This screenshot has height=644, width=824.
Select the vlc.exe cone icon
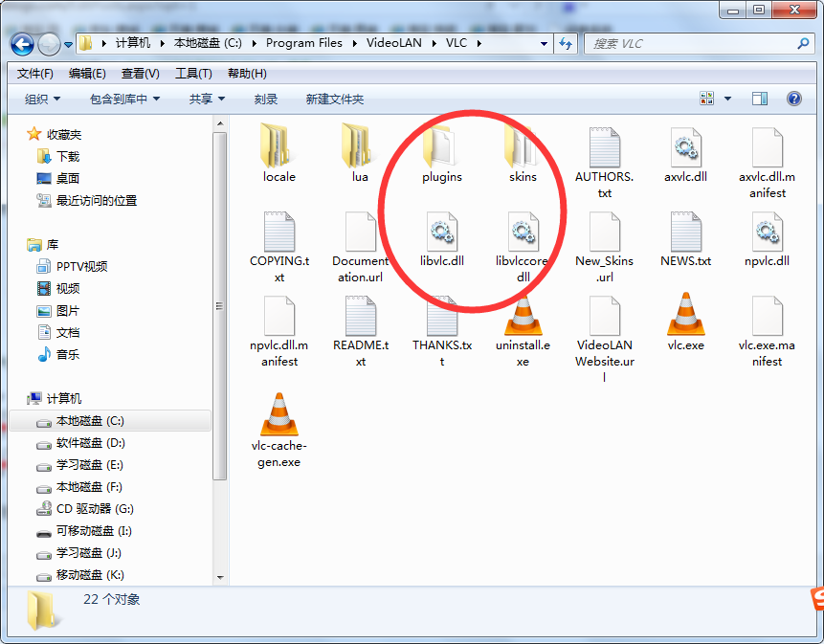[x=686, y=314]
